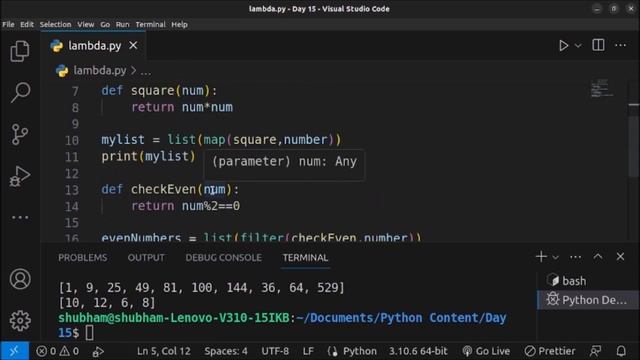The height and width of the screenshot is (360, 640).
Task: Open the Selection menu
Action: [56, 24]
